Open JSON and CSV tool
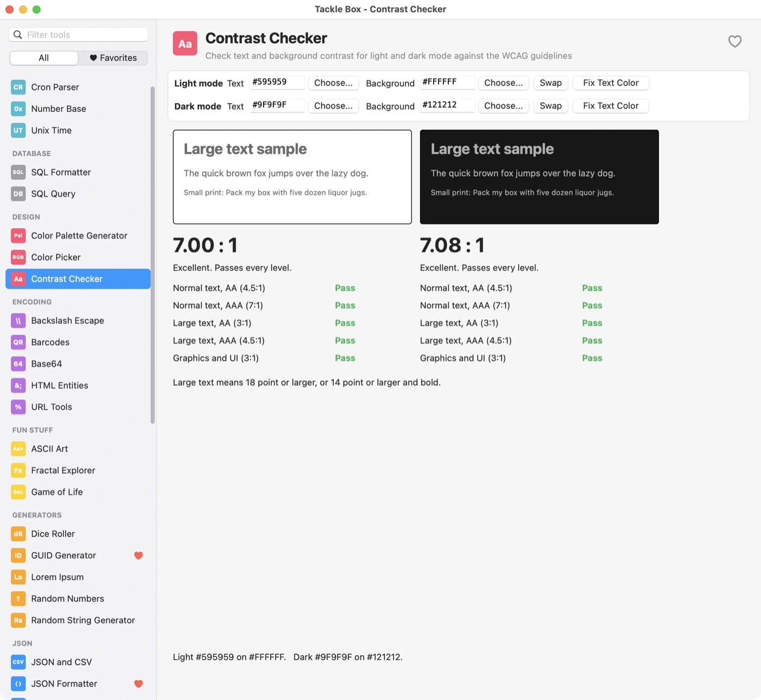This screenshot has width=761, height=700. tap(78, 662)
